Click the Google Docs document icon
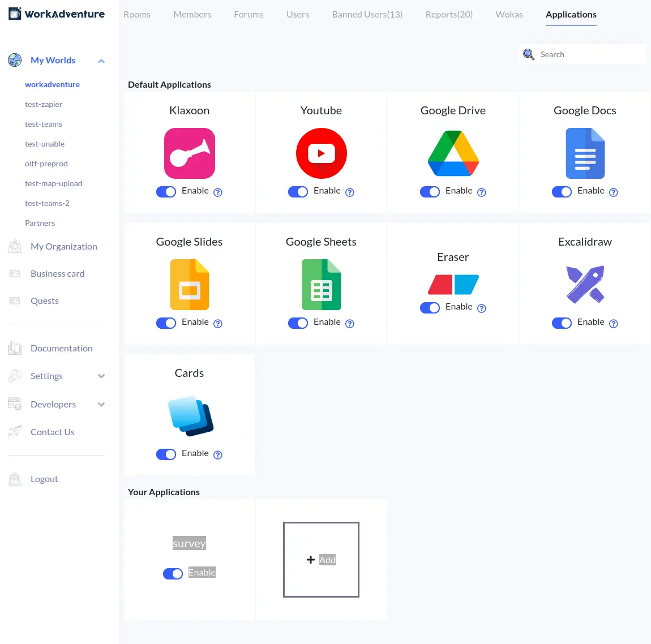 [585, 153]
